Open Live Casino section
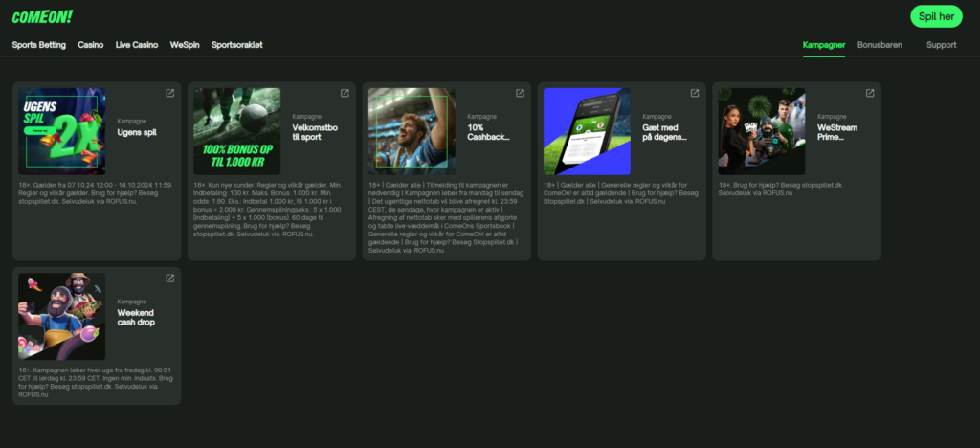Screen dimensions: 980x448 (137, 45)
